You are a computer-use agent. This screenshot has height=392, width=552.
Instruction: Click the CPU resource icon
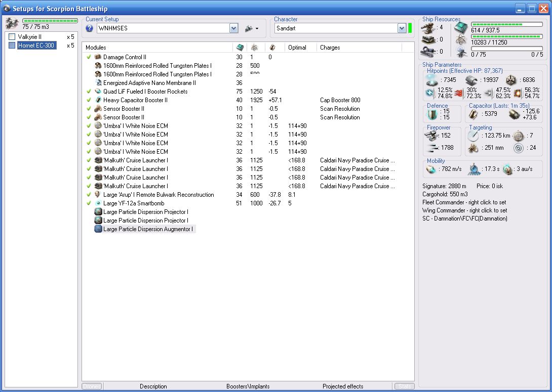[460, 27]
